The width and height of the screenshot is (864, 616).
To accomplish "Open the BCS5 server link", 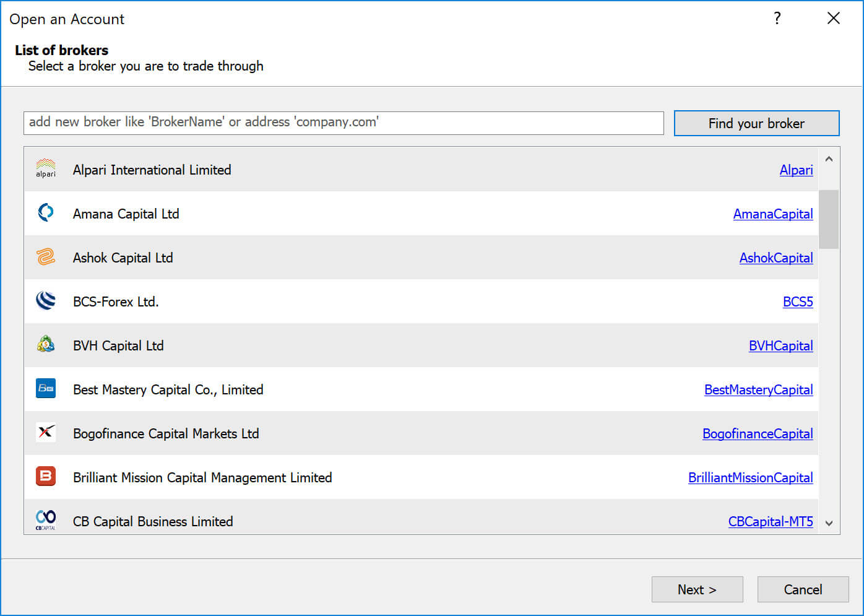I will (798, 301).
